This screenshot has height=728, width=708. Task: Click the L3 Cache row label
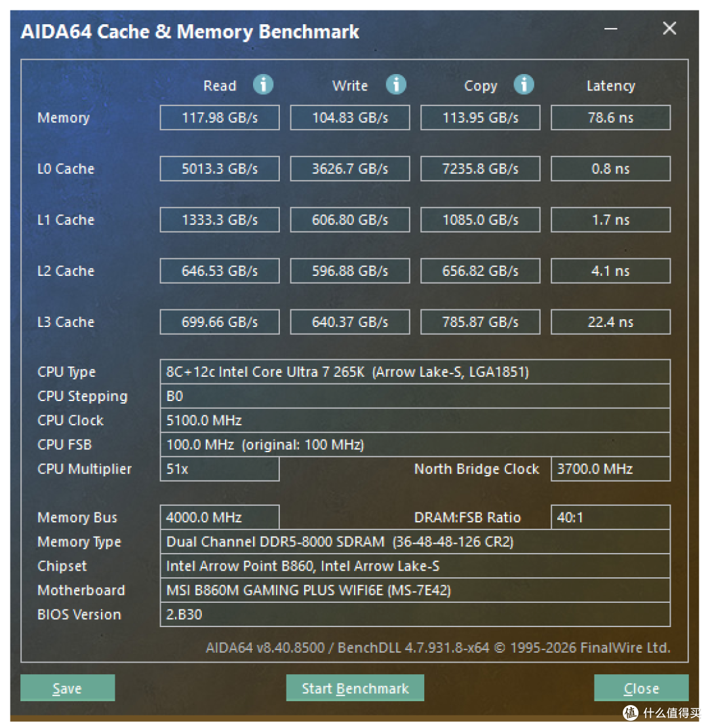[x=66, y=322]
